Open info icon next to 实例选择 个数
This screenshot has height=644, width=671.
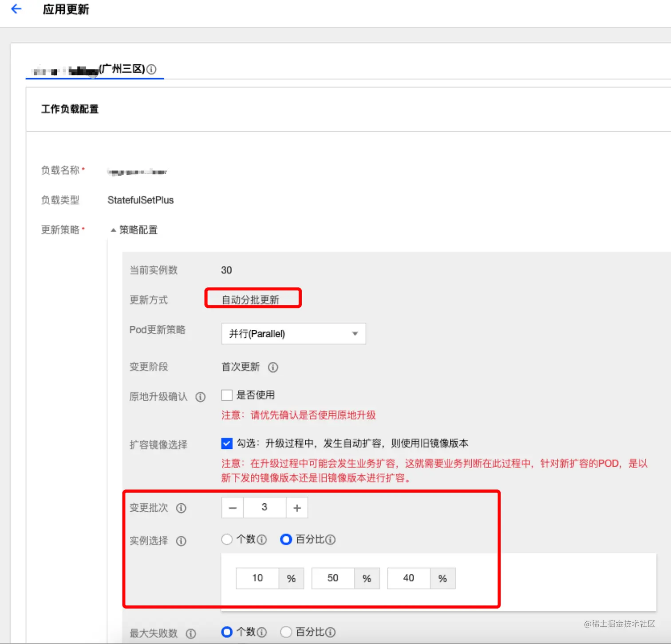point(262,540)
